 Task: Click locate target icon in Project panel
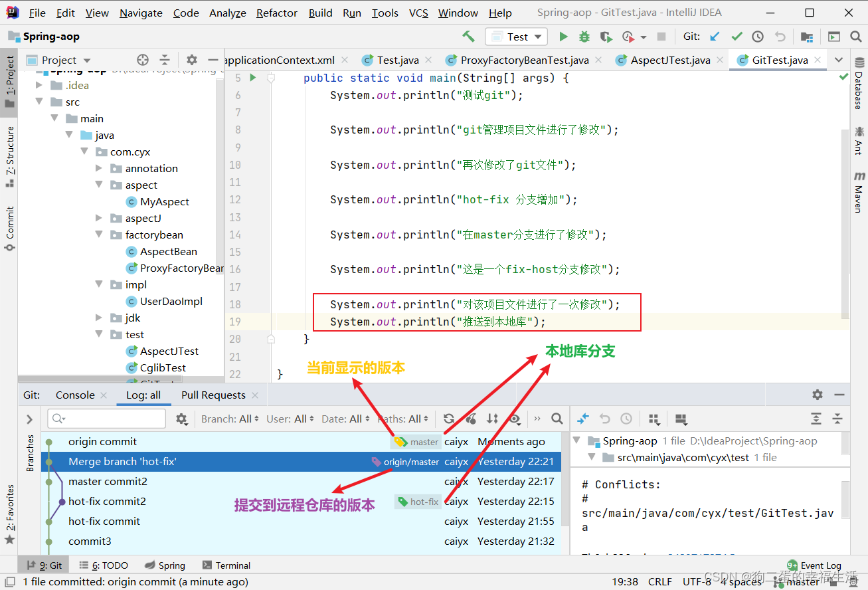click(x=142, y=60)
